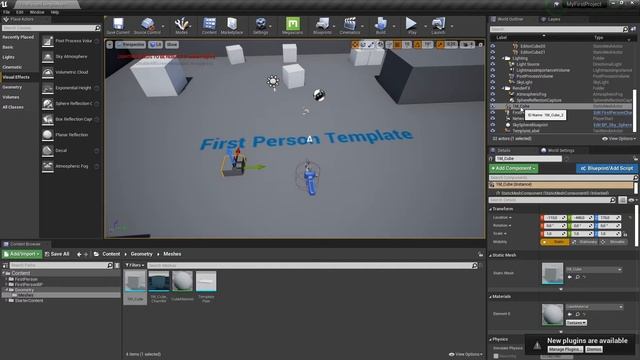The height and width of the screenshot is (360, 640).
Task: Collapse the Lighting folder in World Outliner
Action: point(503,58)
